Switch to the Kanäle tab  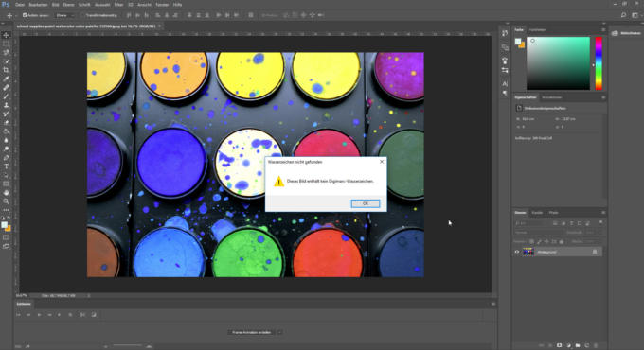click(x=537, y=213)
